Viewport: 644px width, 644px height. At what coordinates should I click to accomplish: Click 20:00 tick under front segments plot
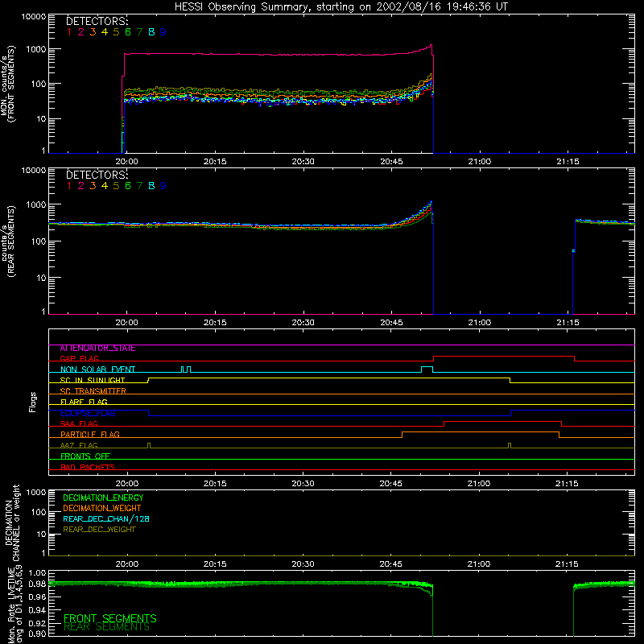(x=126, y=162)
